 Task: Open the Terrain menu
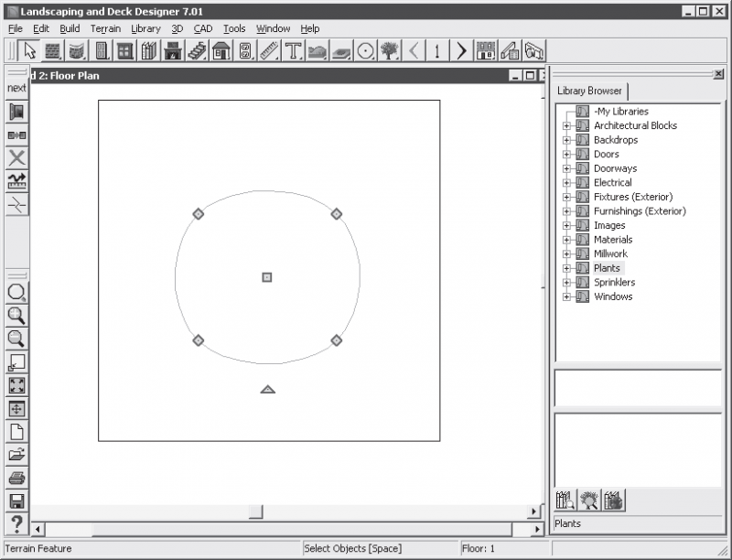(105, 29)
